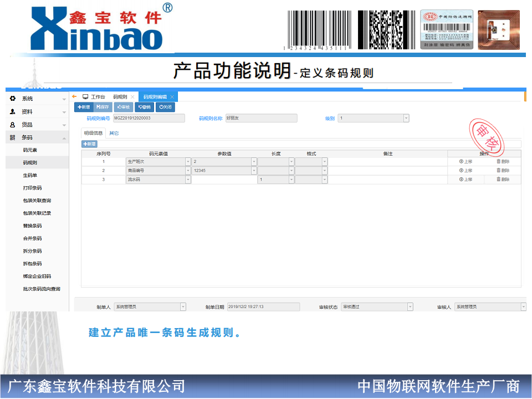
Task: Open 包装关联查询 in the sidebar
Action: pos(37,201)
